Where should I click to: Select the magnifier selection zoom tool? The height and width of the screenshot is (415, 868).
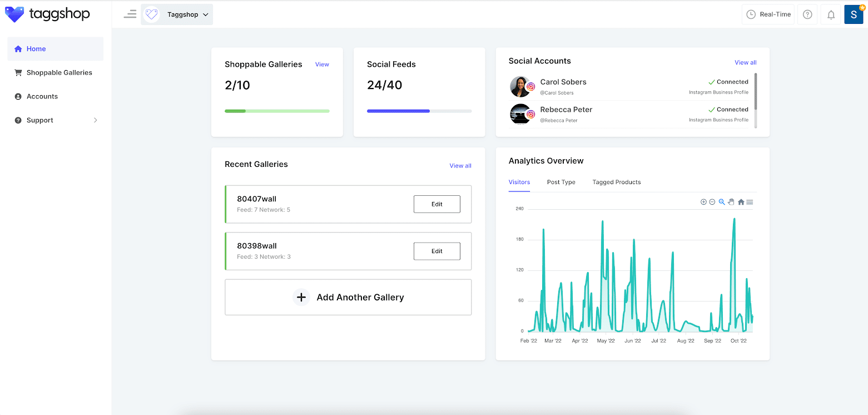point(722,202)
